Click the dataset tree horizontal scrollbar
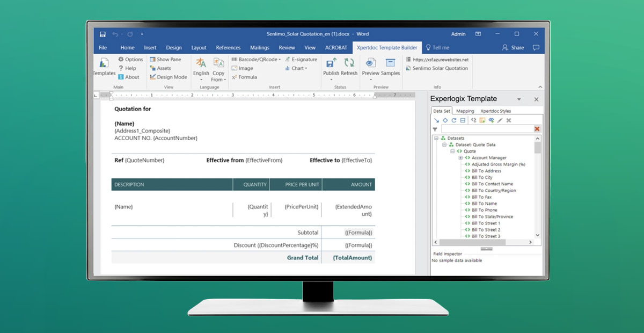Viewport: 644px width, 333px height. point(484,242)
